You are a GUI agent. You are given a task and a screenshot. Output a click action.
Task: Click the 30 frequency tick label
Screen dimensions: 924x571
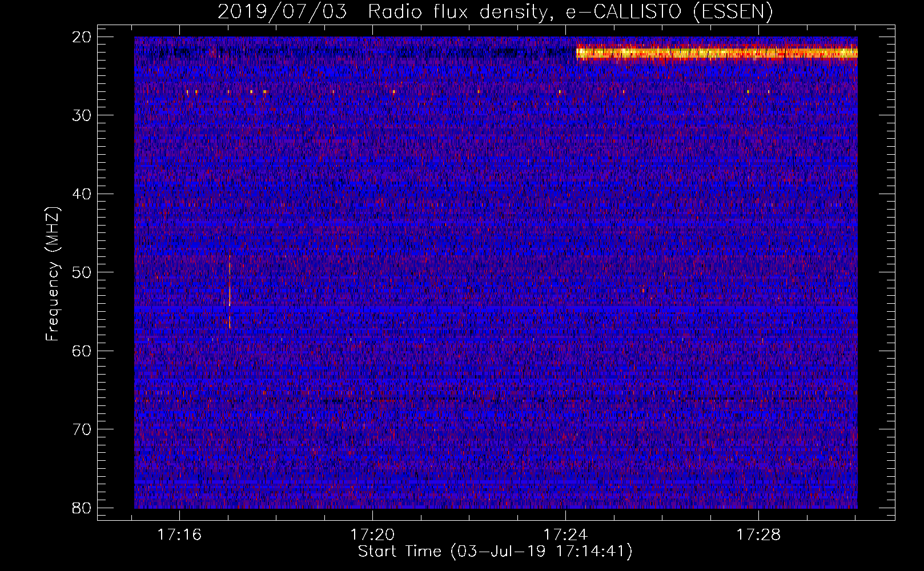(82, 115)
